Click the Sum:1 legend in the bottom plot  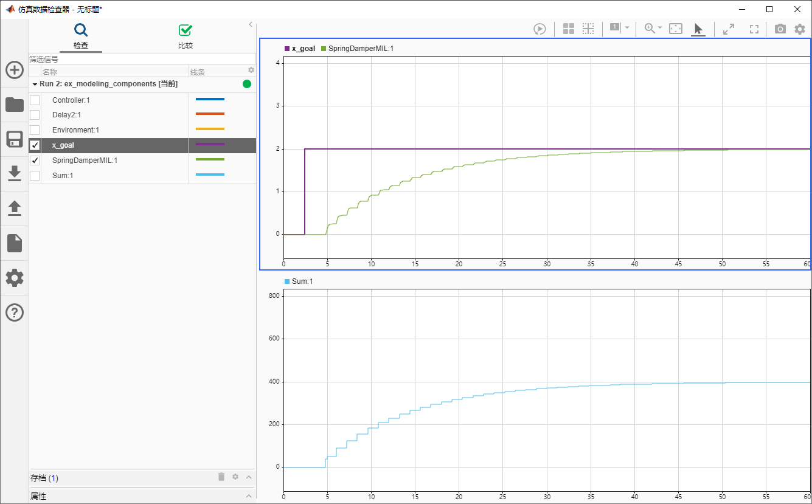pyautogui.click(x=299, y=281)
